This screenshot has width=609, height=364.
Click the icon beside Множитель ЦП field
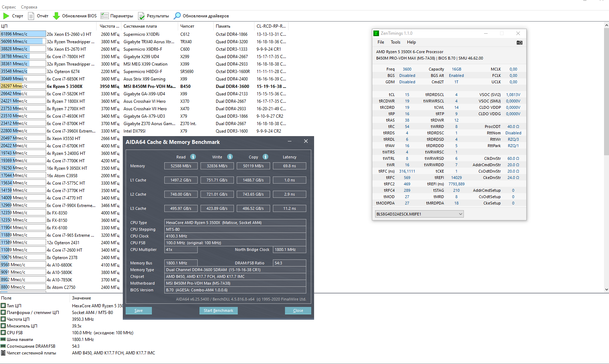pyautogui.click(x=3, y=326)
